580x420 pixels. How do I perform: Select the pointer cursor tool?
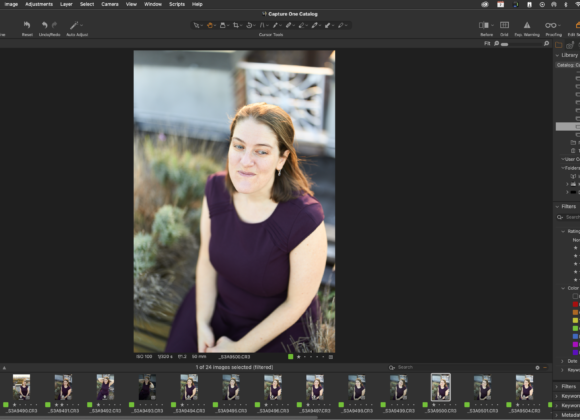click(196, 25)
